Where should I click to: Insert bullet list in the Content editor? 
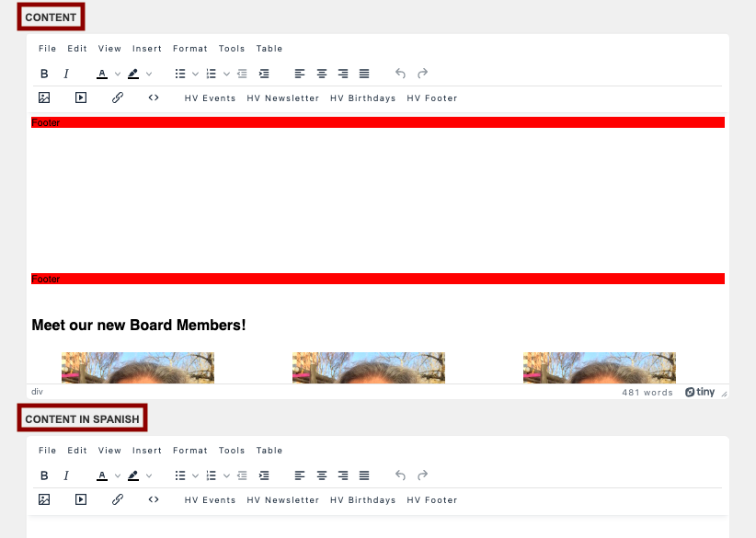(x=180, y=74)
